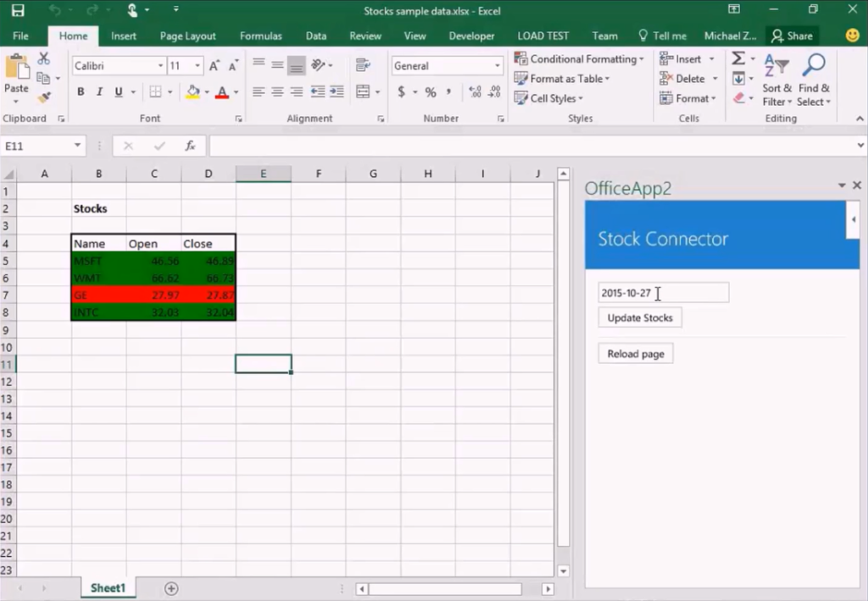
Task: Switch to the Developer tab
Action: pyautogui.click(x=471, y=36)
